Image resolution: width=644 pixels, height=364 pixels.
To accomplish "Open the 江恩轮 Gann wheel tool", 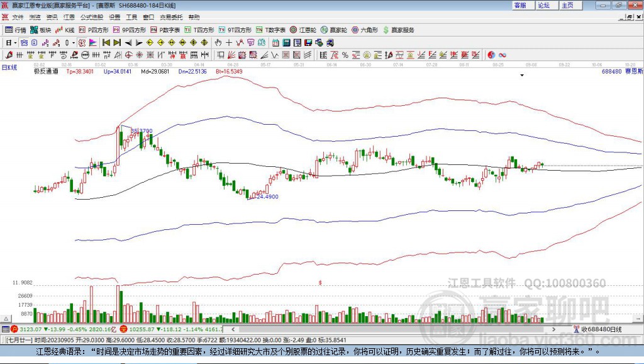I will click(x=303, y=30).
